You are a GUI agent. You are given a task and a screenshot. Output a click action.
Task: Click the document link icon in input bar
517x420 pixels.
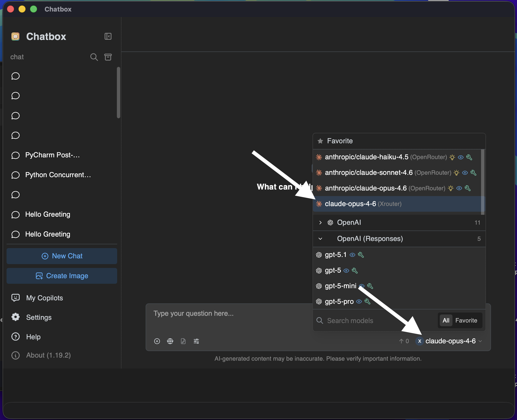183,341
